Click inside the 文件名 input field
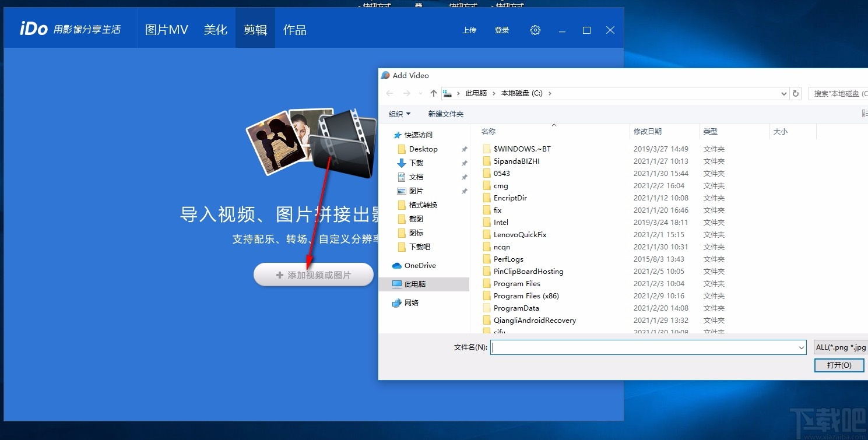This screenshot has width=868, height=440. point(644,347)
